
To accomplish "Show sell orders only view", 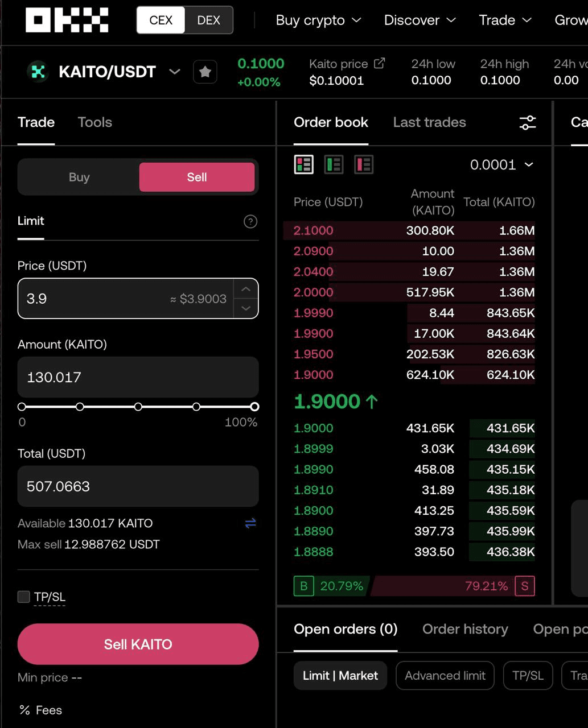I will point(364,165).
